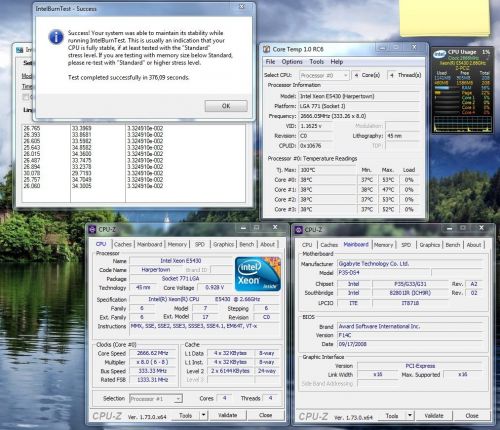Click right CPU-Z title bar icon
The width and height of the screenshot is (500, 430).
pyautogui.click(x=298, y=230)
